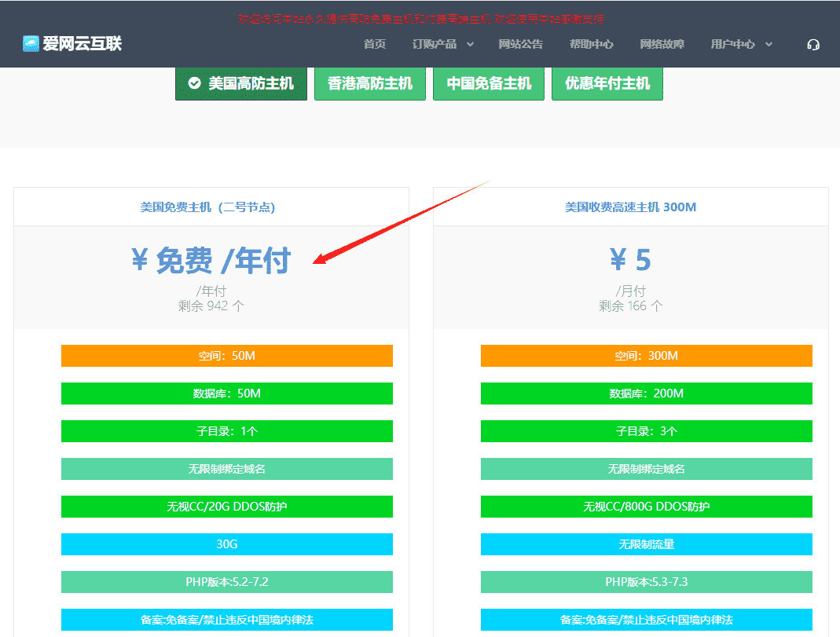
Task: Click 无限制绑定域名 in the free plan
Action: pos(226,469)
